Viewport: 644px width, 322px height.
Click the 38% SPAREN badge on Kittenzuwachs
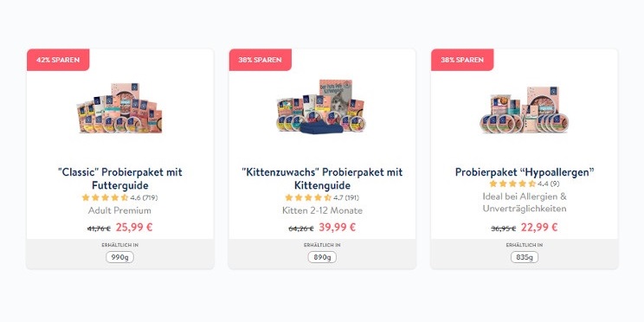point(260,60)
